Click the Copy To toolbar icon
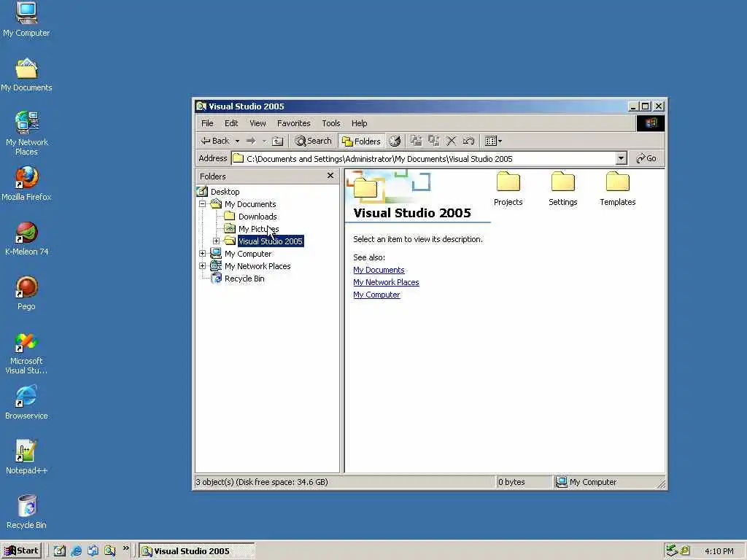Screen dimensions: 747x560 (x=433, y=141)
